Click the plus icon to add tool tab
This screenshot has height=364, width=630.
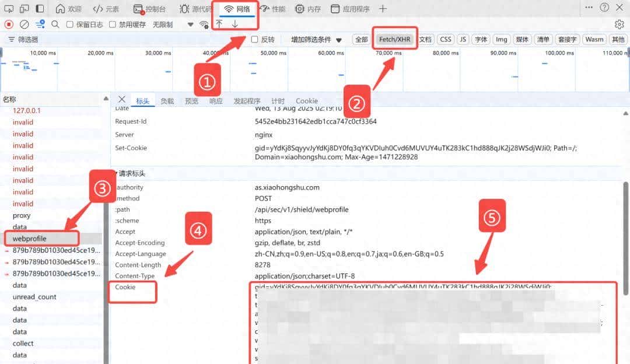pyautogui.click(x=383, y=8)
